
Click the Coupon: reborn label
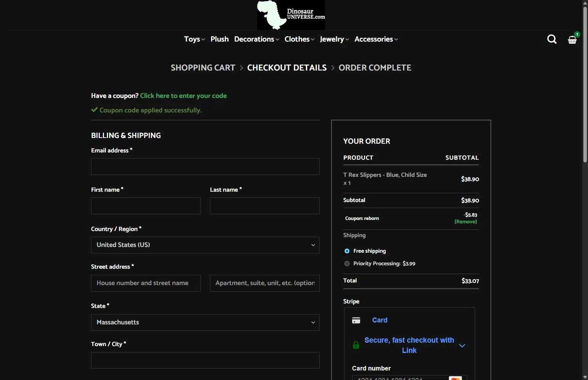[x=362, y=218]
